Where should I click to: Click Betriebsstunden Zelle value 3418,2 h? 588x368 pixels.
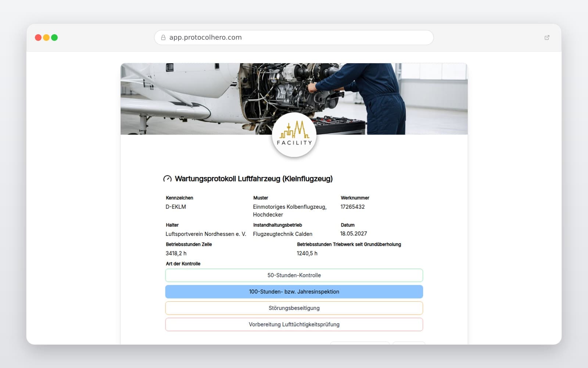coord(176,253)
